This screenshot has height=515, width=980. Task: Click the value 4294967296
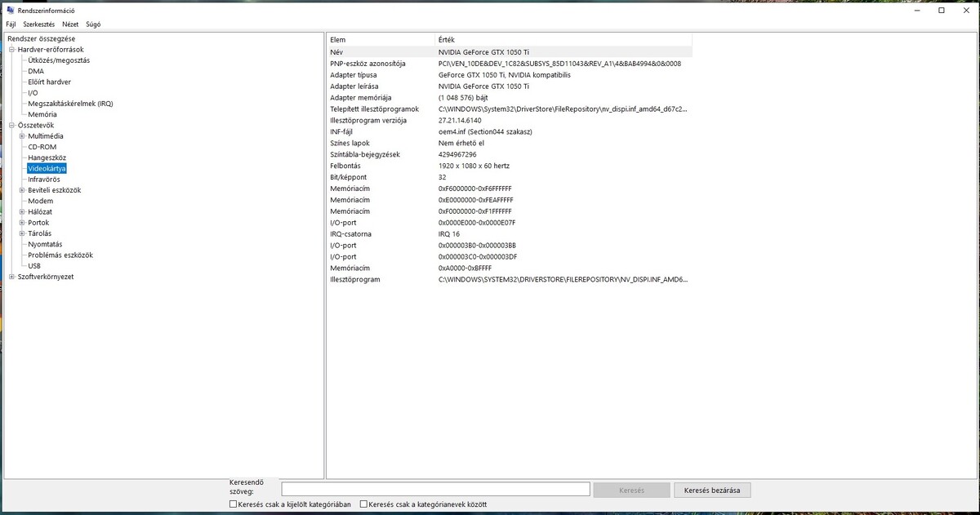tap(457, 154)
